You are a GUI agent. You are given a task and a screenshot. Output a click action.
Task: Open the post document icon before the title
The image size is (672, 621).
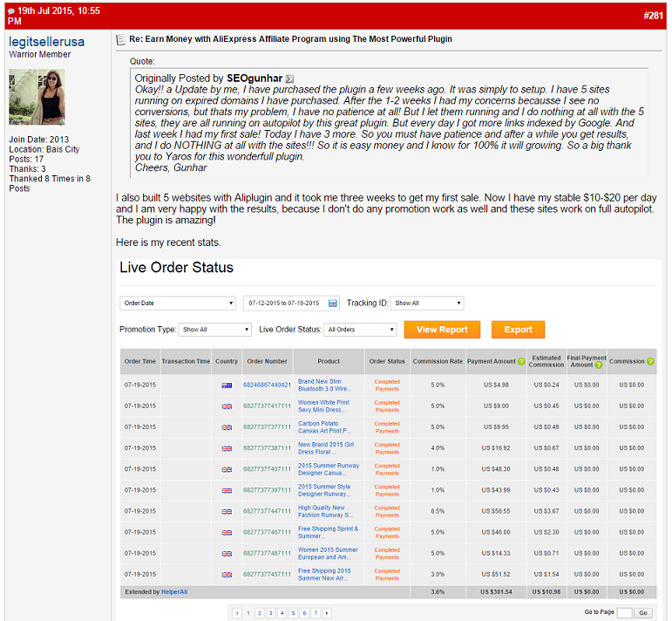click(121, 40)
